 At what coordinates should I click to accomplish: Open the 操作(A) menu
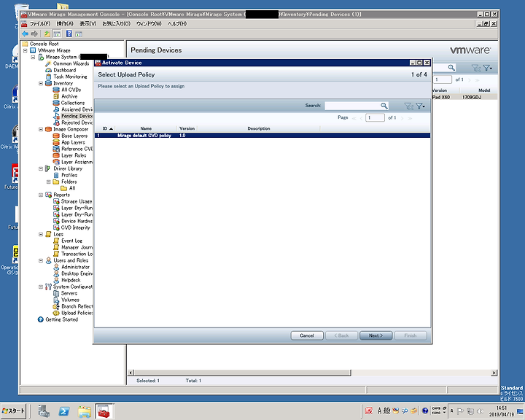(x=65, y=24)
